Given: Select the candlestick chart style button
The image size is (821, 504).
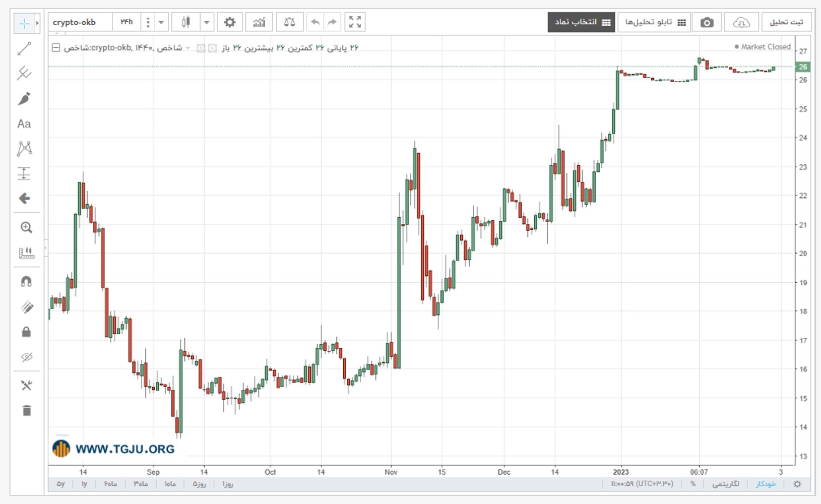Looking at the screenshot, I should click(x=186, y=22).
